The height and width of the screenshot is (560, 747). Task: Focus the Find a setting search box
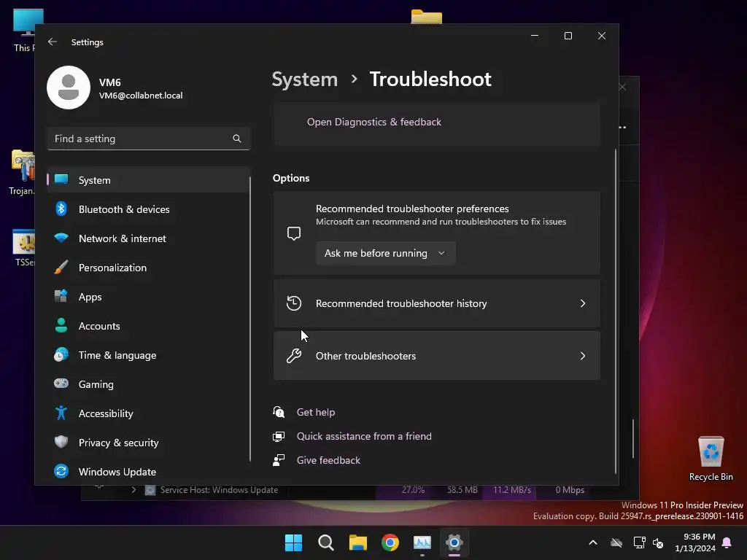pos(149,139)
